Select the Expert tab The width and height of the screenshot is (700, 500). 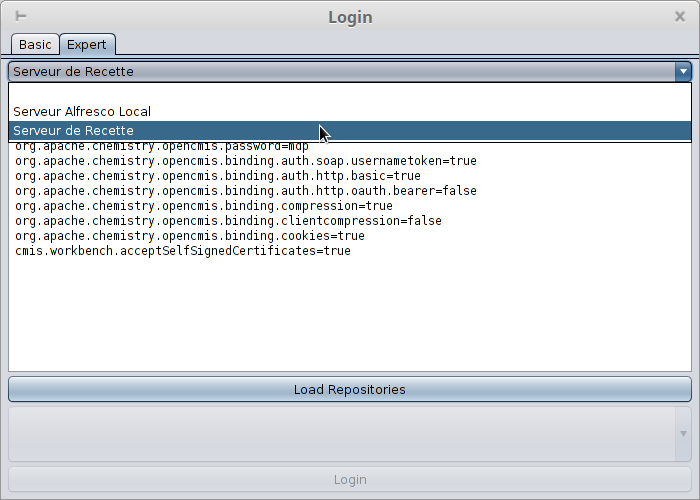pos(87,44)
